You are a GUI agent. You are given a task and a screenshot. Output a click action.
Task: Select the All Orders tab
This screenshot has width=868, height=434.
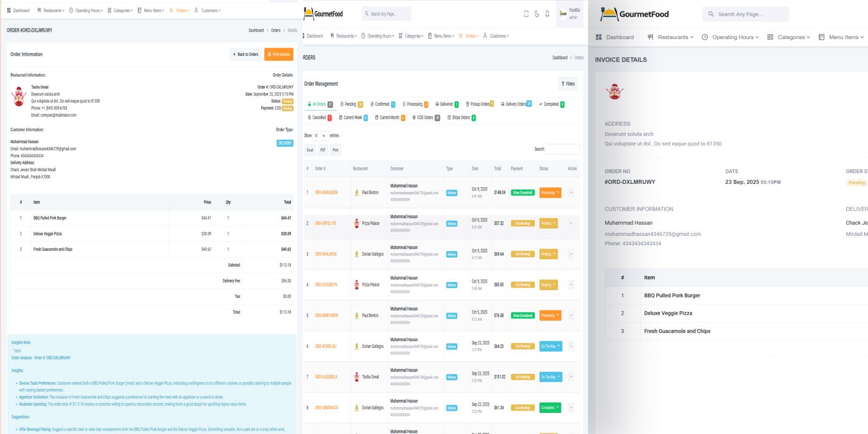click(x=320, y=104)
